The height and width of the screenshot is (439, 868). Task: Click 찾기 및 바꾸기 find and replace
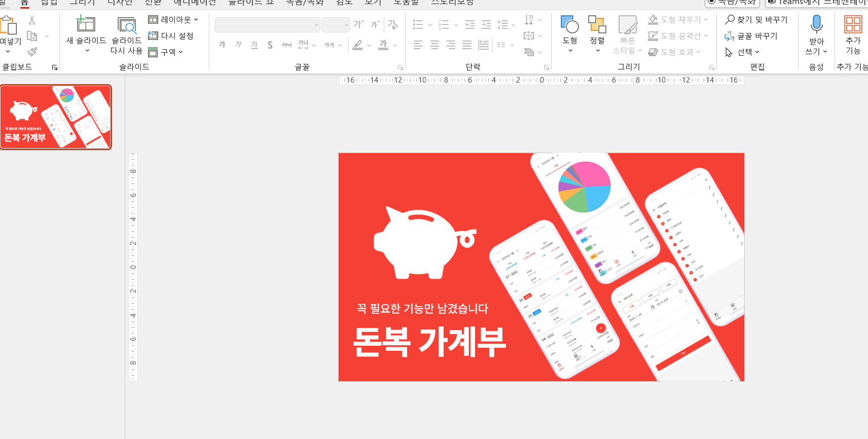pyautogui.click(x=756, y=20)
